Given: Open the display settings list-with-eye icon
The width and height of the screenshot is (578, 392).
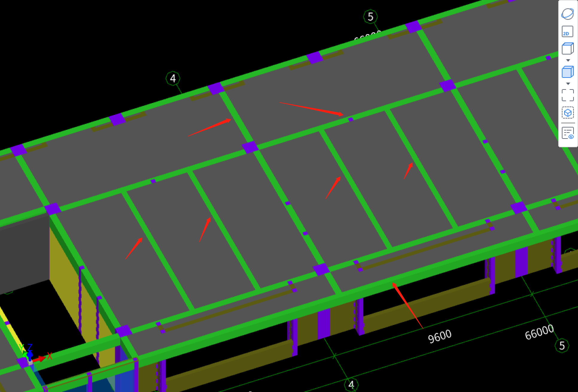Looking at the screenshot, I should [568, 133].
